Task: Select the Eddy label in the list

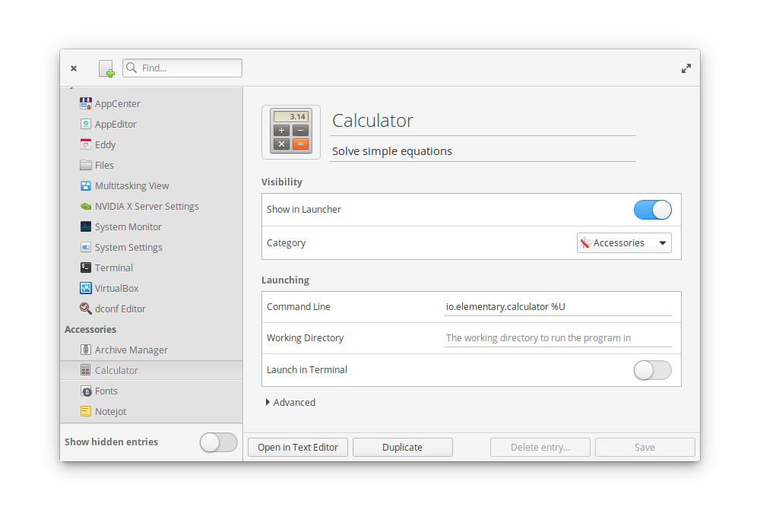Action: (x=105, y=145)
